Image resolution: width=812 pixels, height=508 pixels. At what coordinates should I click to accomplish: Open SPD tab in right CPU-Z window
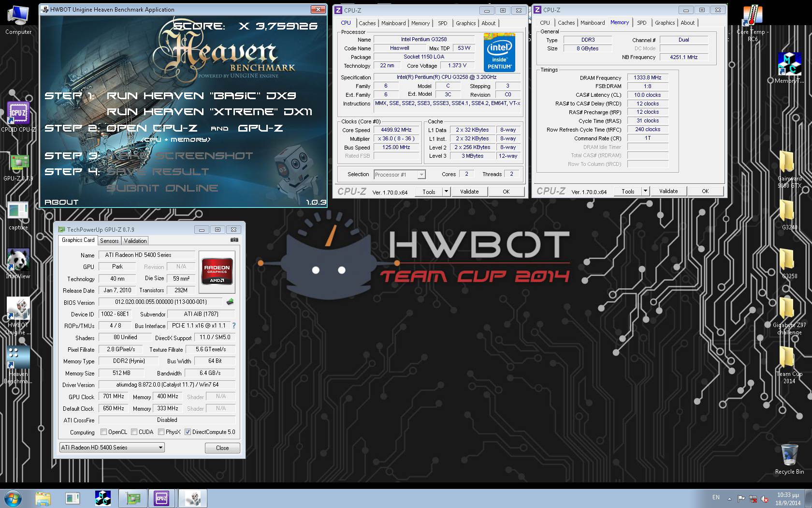coord(641,23)
